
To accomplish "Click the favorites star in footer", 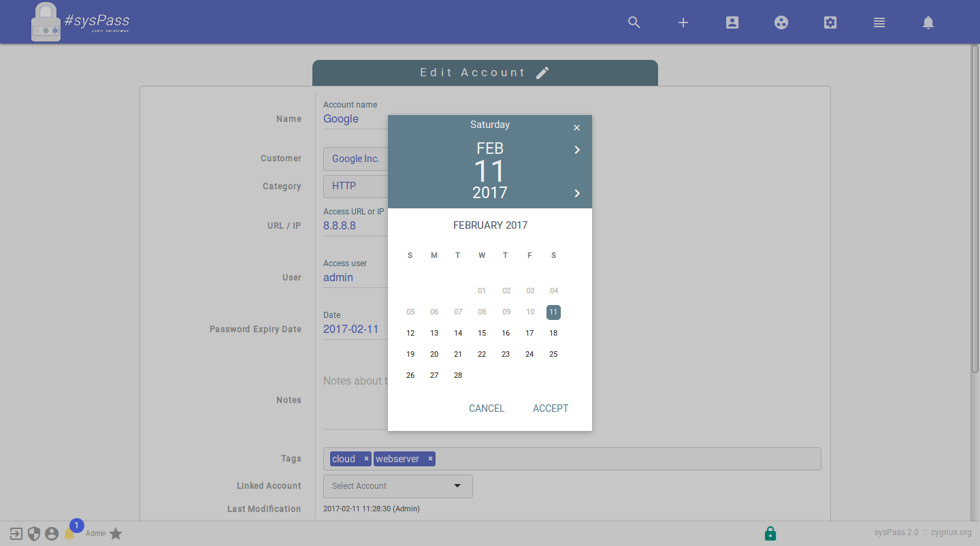I will click(116, 534).
